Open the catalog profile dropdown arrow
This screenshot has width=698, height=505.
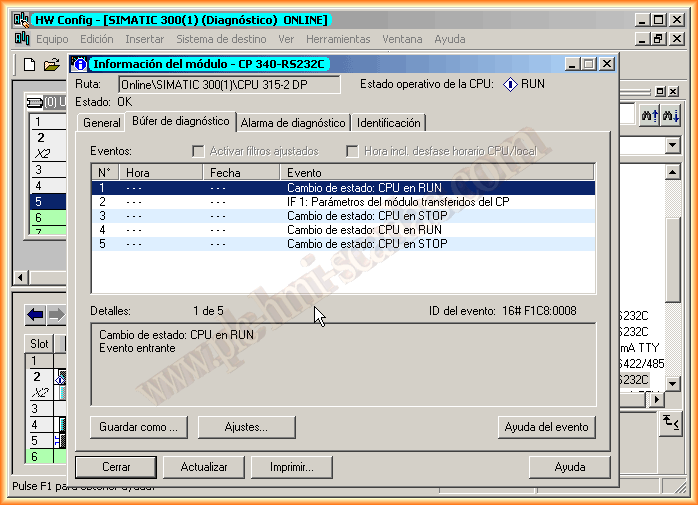click(672, 146)
